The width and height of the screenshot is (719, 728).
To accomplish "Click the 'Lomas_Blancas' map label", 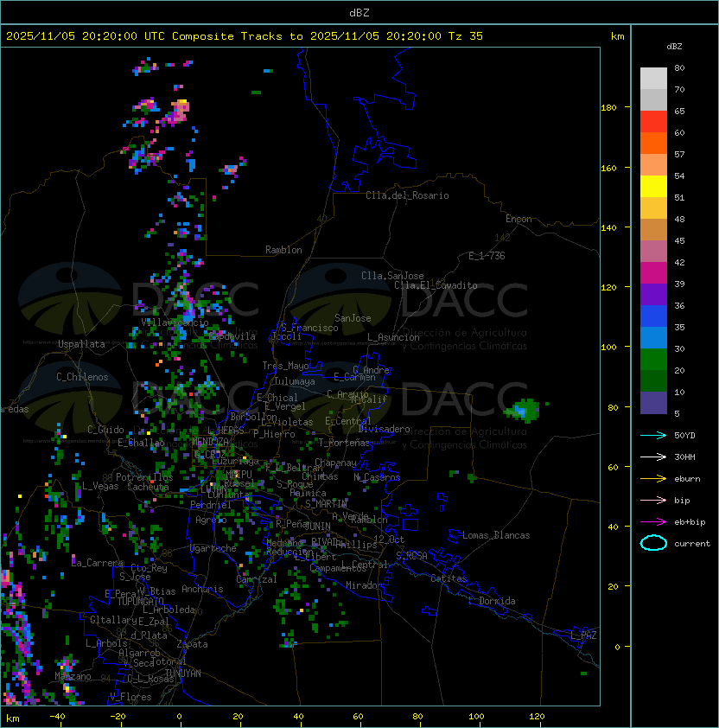I will (x=496, y=535).
